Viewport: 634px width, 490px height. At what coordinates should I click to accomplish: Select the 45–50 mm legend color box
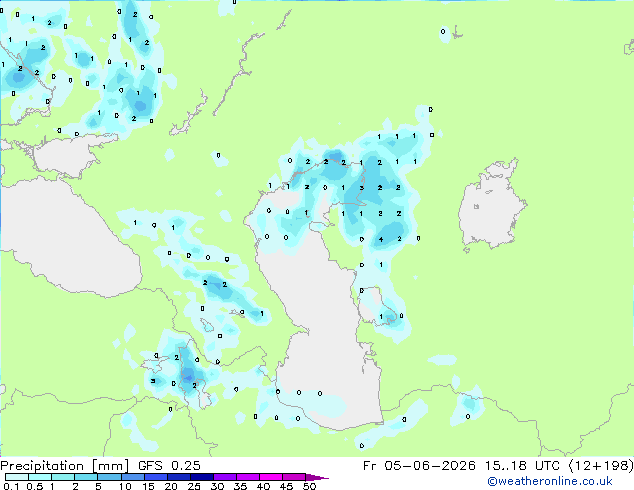tap(294, 477)
